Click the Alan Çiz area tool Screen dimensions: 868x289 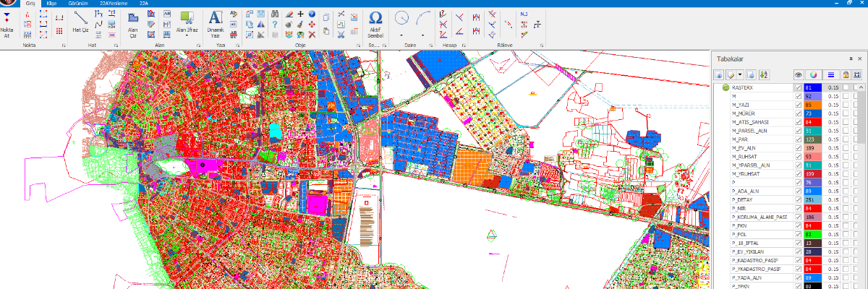coord(133,22)
